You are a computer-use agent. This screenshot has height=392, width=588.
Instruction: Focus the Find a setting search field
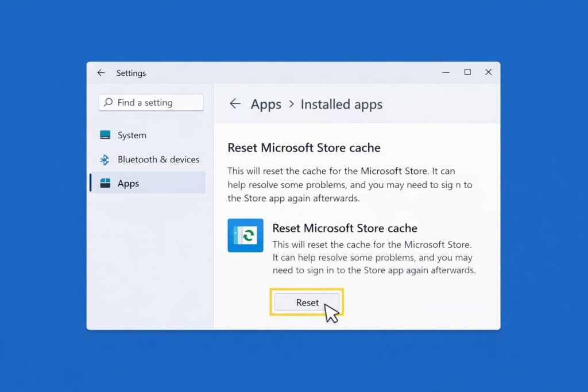click(156, 103)
